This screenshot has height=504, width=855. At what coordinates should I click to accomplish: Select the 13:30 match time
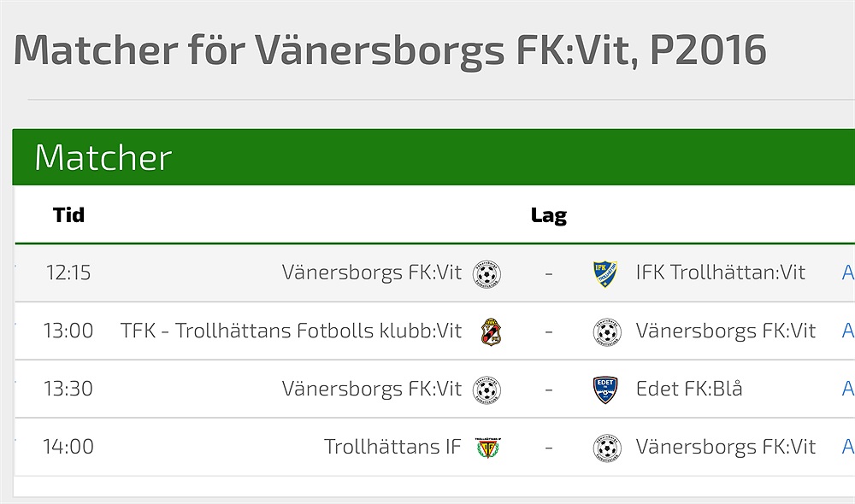coord(68,390)
